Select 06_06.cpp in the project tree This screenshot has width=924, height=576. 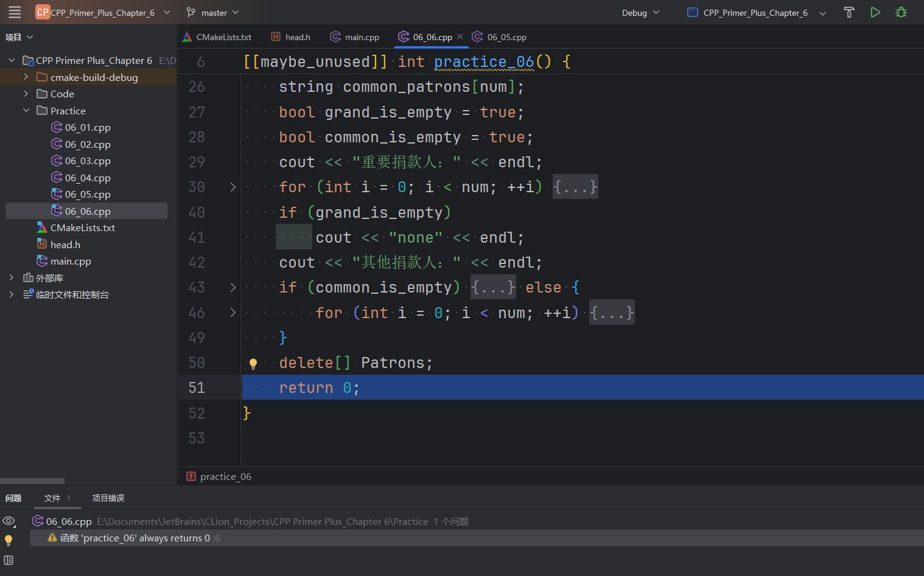[x=87, y=211]
